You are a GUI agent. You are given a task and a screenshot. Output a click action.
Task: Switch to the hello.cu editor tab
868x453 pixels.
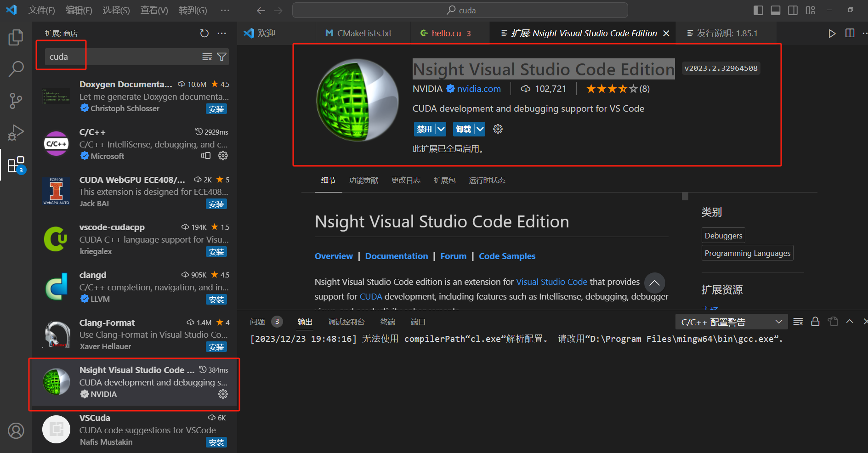point(450,33)
